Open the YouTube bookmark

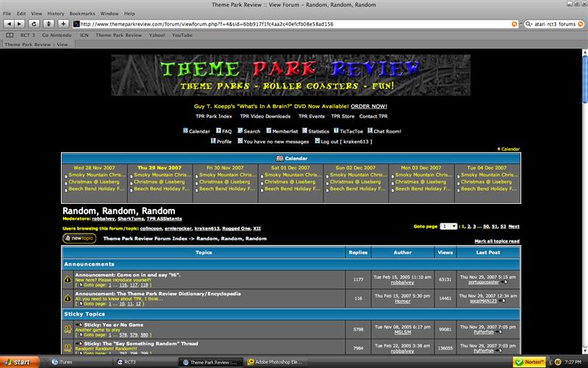[182, 35]
